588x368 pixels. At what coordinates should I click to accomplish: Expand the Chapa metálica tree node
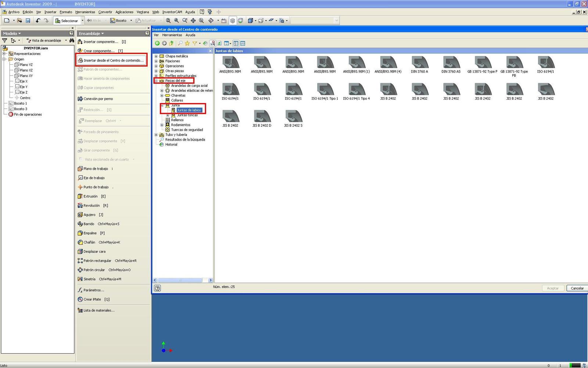(156, 56)
